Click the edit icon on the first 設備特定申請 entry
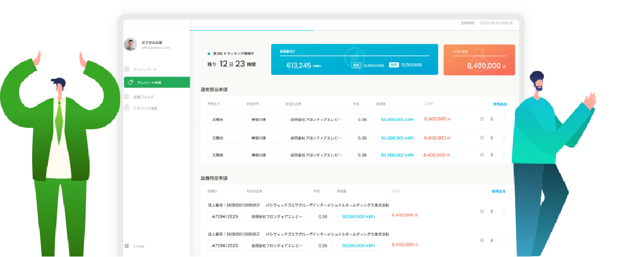Viewport: 644px width, 257px height. (482, 211)
